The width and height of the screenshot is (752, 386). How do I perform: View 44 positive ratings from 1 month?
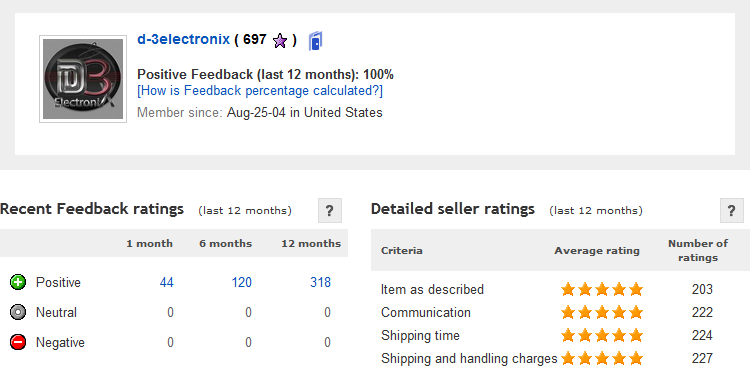click(166, 282)
